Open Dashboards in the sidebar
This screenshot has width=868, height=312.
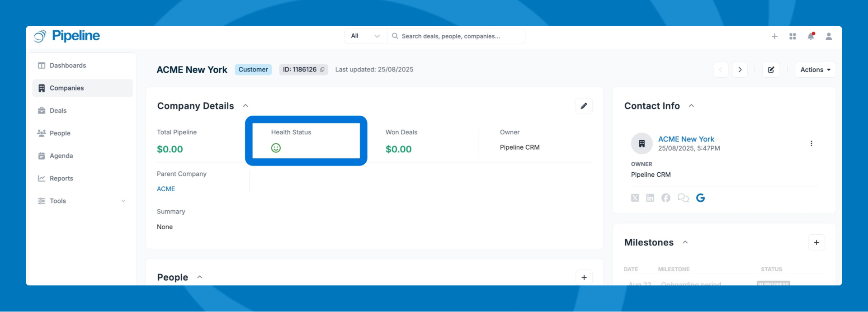coord(82,66)
